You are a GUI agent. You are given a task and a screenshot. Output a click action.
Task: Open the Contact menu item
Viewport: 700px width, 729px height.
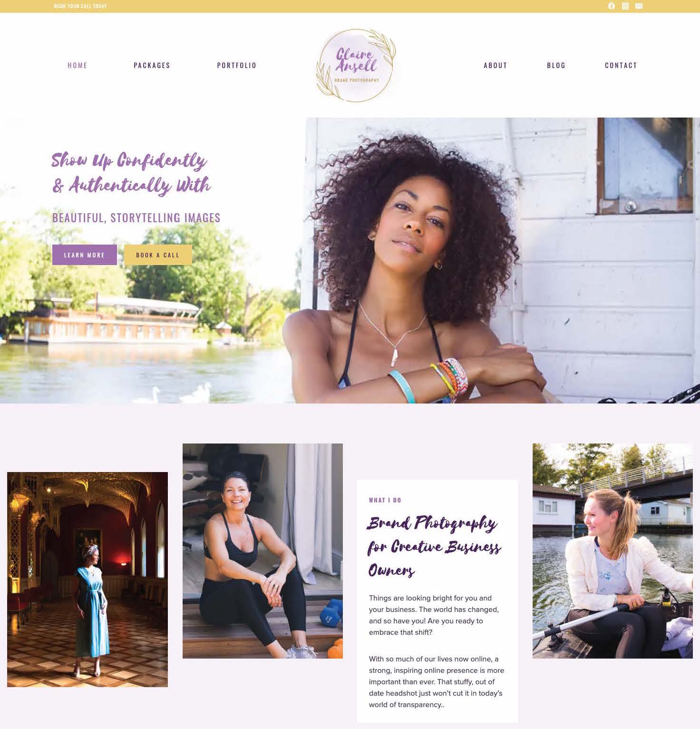621,65
